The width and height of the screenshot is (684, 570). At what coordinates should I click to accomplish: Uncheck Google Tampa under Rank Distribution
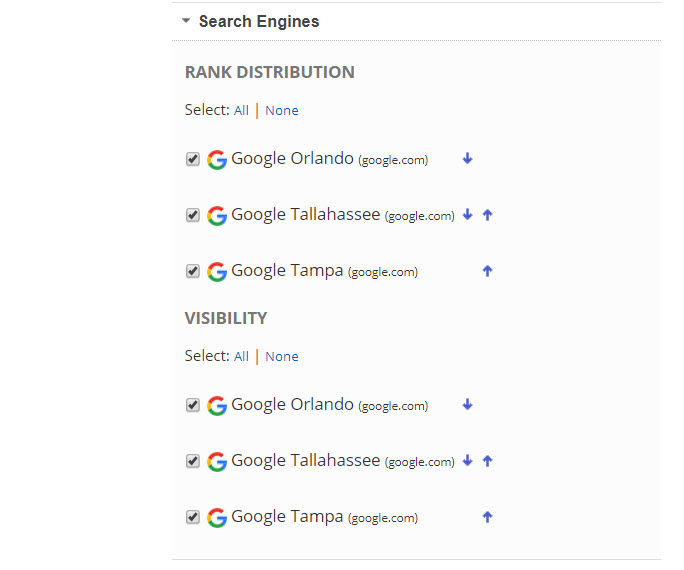(193, 271)
